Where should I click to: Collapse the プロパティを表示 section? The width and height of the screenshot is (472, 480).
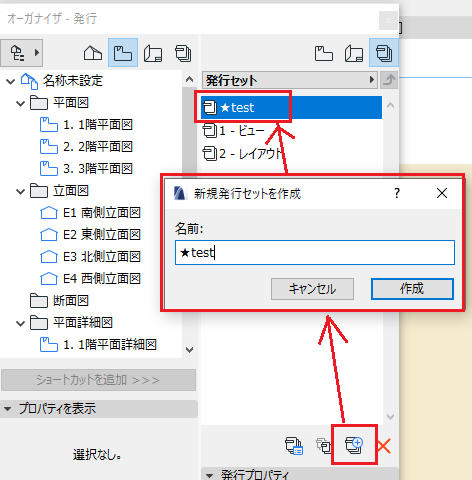point(7,408)
